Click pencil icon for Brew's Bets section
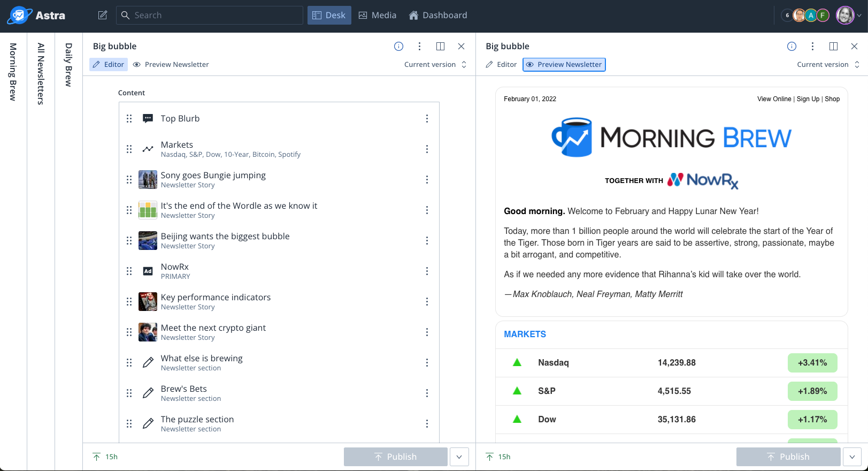Viewport: 868px width, 471px height. (148, 393)
